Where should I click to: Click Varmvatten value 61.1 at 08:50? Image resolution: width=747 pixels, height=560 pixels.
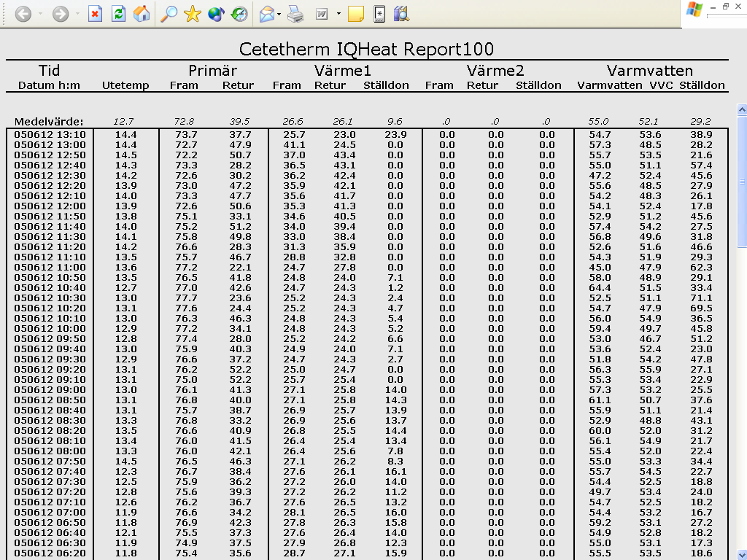600,400
